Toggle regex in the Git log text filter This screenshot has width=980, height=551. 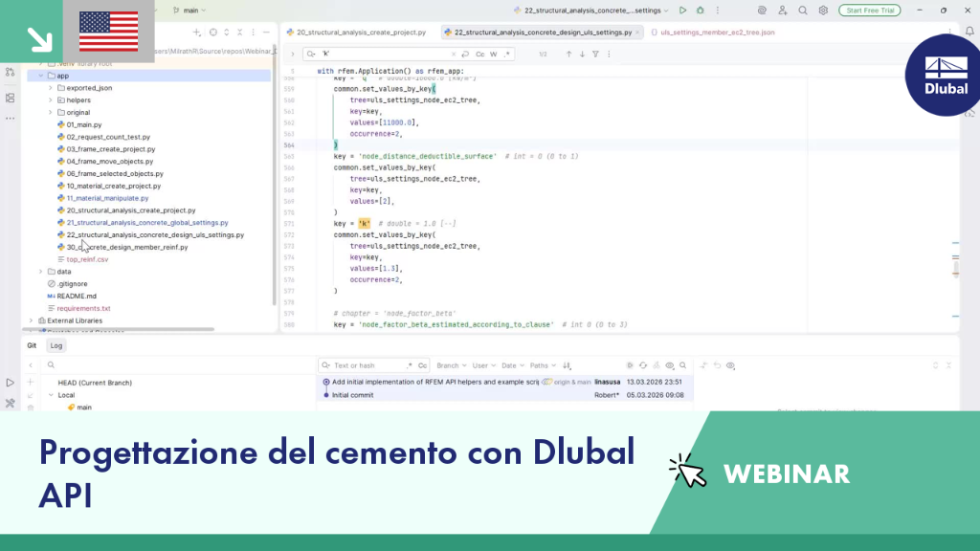point(410,365)
